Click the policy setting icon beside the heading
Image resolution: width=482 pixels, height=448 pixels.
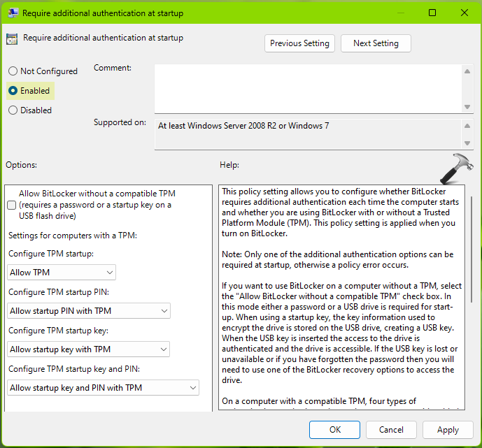point(13,40)
